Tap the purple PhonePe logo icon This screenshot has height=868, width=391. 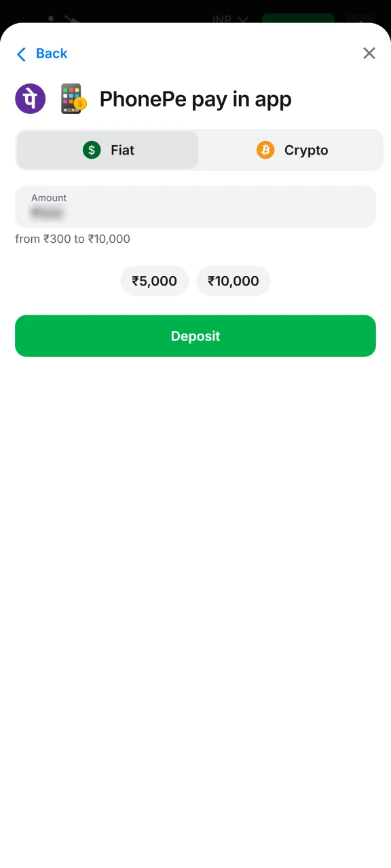[x=30, y=98]
